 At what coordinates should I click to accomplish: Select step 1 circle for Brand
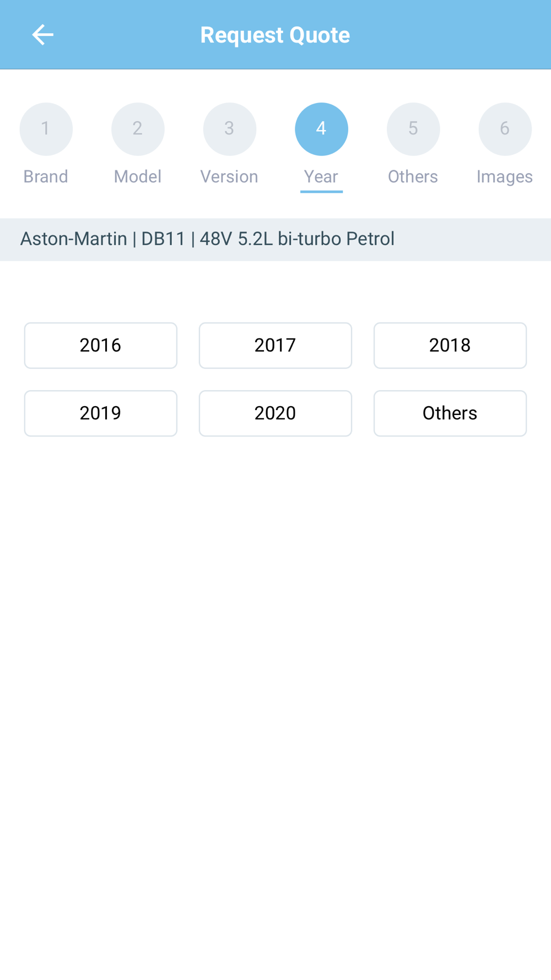point(46,129)
